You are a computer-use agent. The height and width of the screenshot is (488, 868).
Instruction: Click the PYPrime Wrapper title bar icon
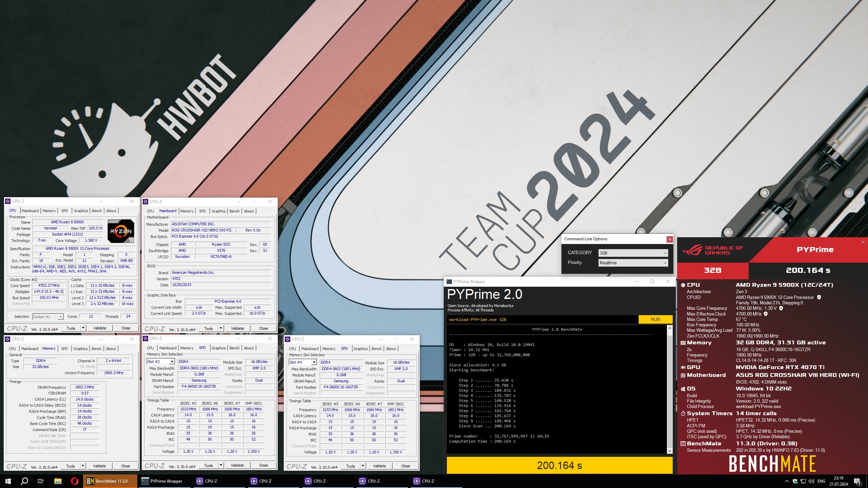(449, 281)
